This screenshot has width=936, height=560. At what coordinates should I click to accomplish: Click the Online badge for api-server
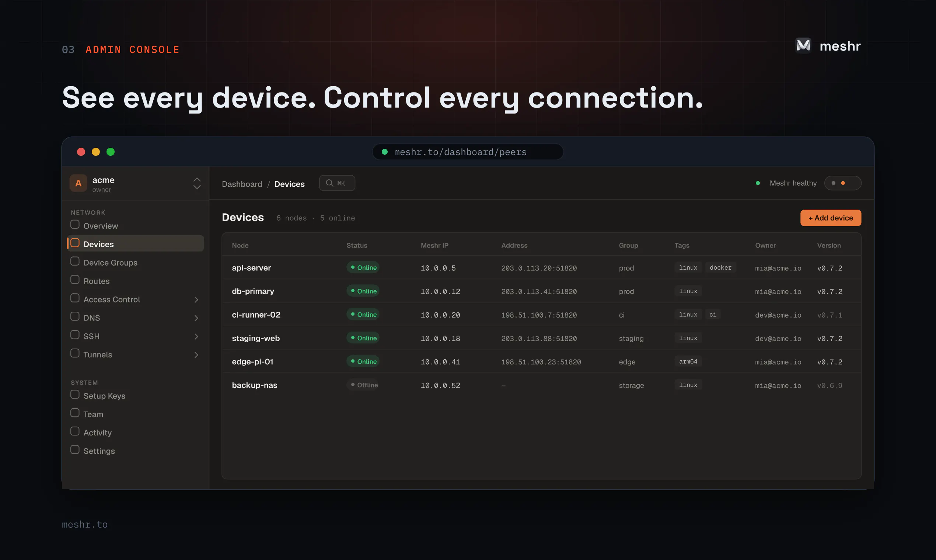pos(363,267)
